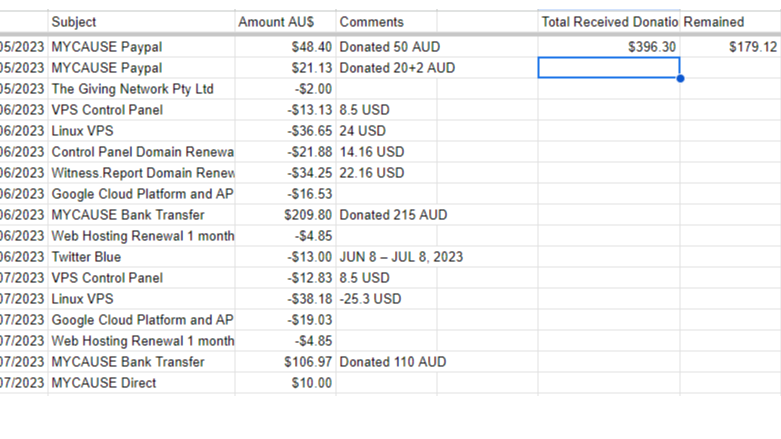
Task: Click the Subject column header cell
Action: [141, 22]
